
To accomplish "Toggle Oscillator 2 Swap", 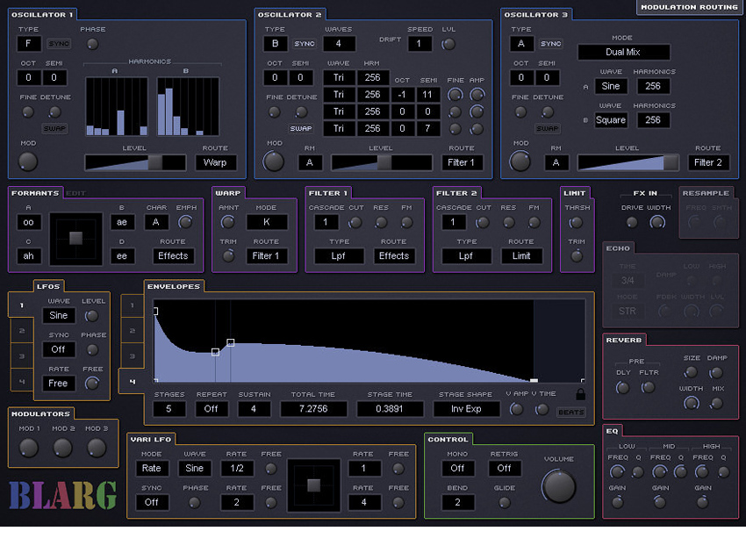I will tap(301, 128).
